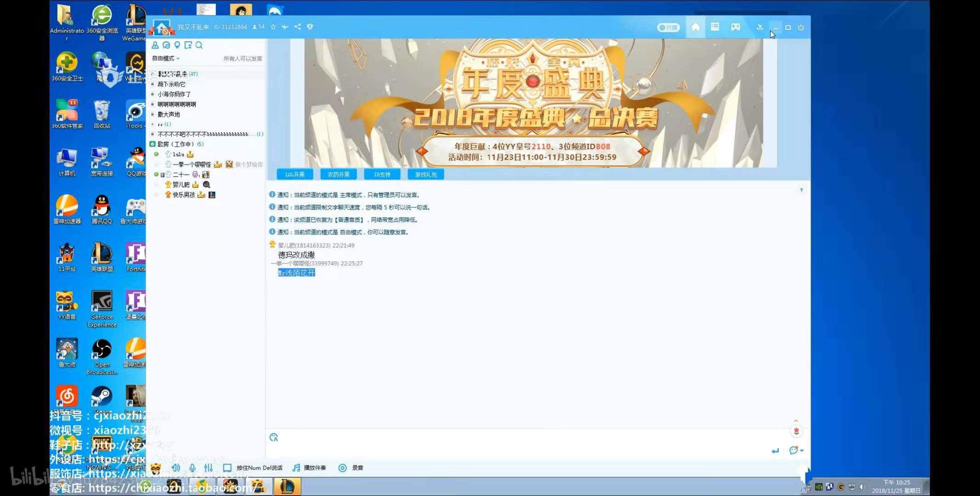Open the share icon in the title bar
The height and width of the screenshot is (496, 980).
pyautogui.click(x=297, y=27)
